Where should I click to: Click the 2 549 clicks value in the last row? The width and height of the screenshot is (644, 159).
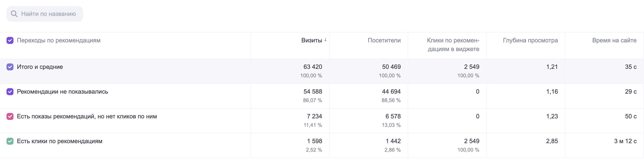[x=472, y=141]
